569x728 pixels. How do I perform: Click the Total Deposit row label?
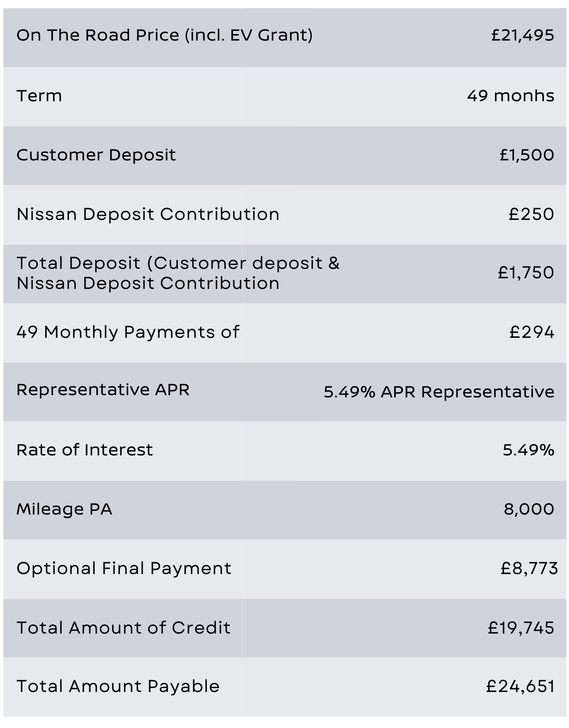click(x=178, y=273)
